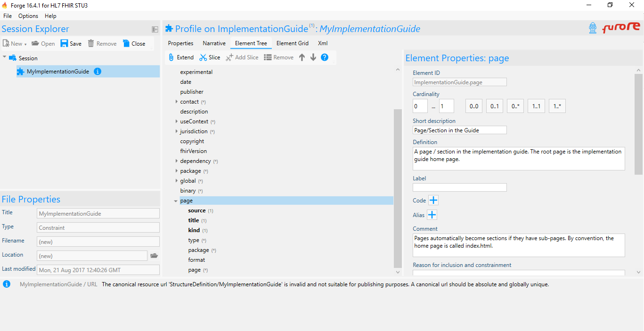Image resolution: width=644 pixels, height=331 pixels.
Task: Open the File menu
Action: (8, 16)
